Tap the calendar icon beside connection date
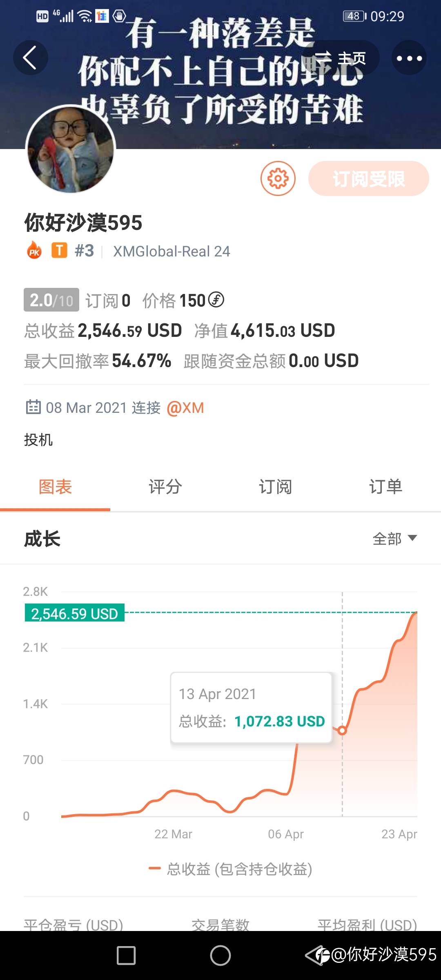 tap(33, 407)
